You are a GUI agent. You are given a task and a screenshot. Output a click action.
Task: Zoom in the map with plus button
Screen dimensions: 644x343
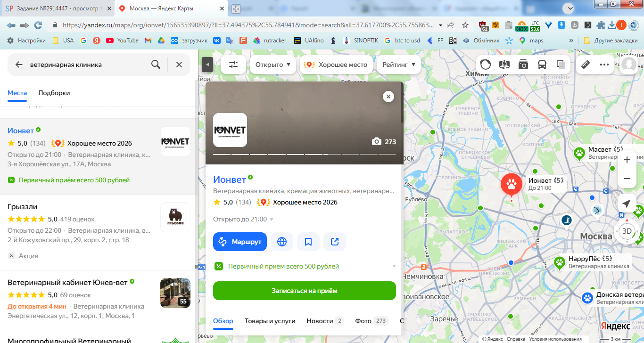[x=627, y=160]
